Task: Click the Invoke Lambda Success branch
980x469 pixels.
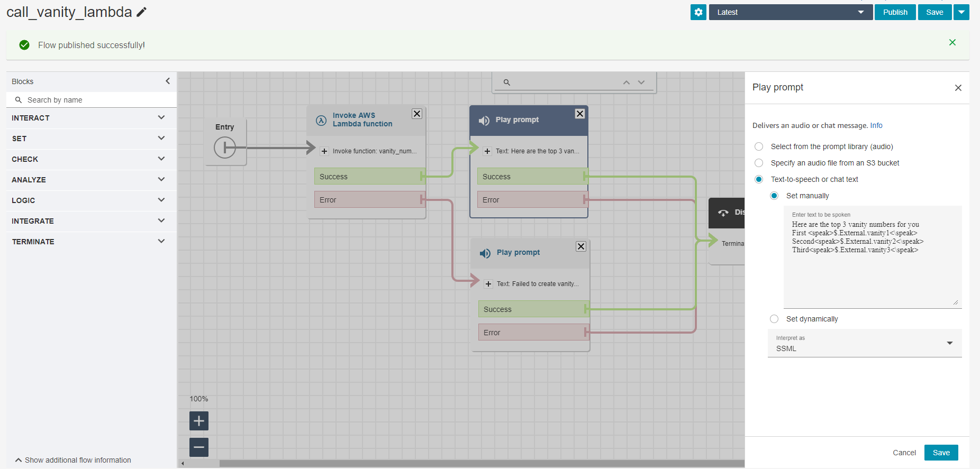Action: click(x=369, y=177)
